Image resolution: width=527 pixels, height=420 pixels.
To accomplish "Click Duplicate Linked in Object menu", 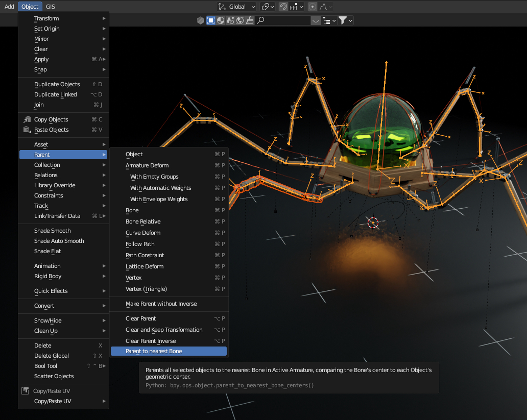I will pyautogui.click(x=64, y=94).
